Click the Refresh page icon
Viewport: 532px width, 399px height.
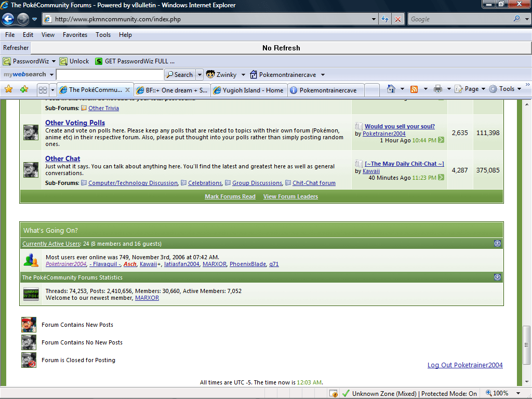[x=385, y=19]
